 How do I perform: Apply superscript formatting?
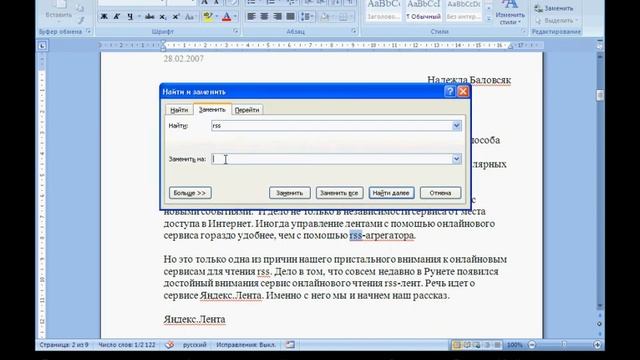(176, 17)
